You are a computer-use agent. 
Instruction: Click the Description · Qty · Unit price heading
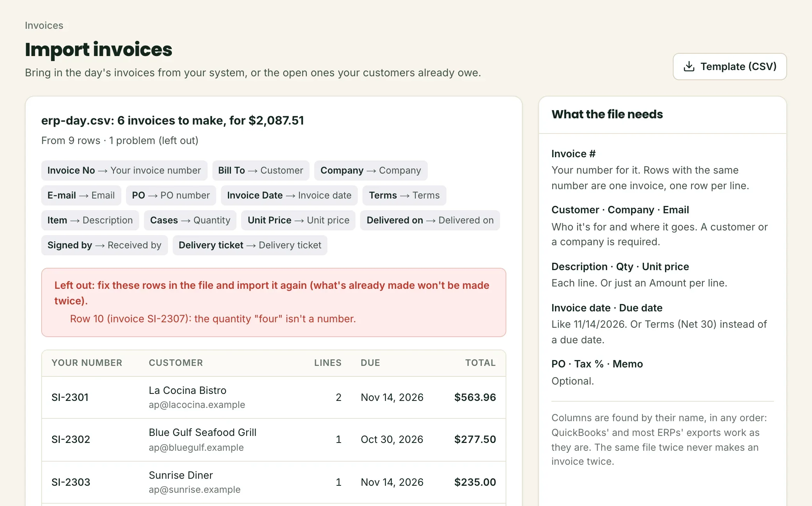tap(620, 267)
